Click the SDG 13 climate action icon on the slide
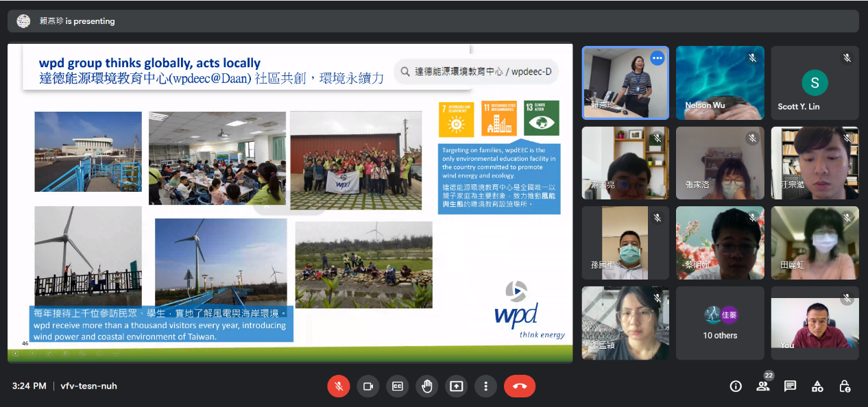868x407 pixels. 542,119
